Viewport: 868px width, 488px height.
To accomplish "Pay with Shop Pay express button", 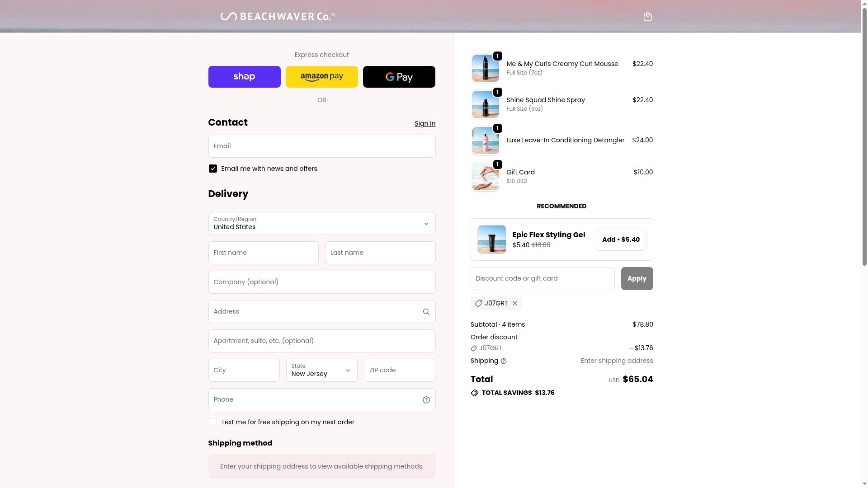I will [244, 77].
